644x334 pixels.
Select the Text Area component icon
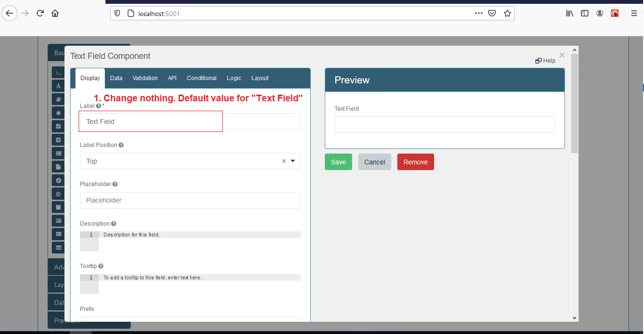[x=58, y=86]
